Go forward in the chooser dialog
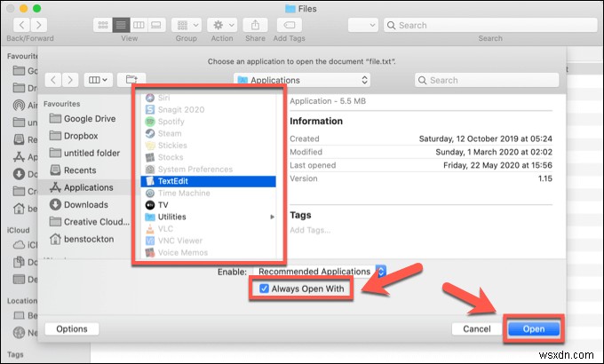Screen dimensions: 604x364 70,80
